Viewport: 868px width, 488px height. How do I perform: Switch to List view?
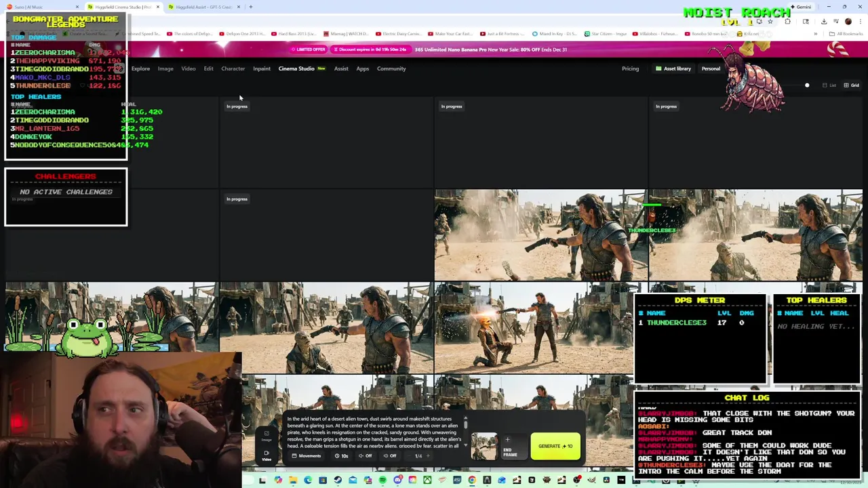[829, 85]
